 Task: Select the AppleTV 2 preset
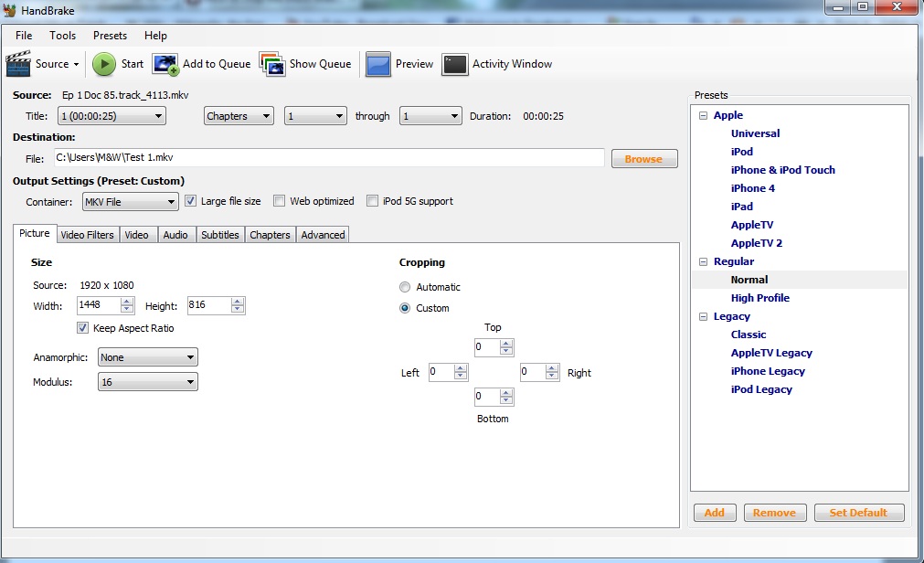[x=757, y=243]
